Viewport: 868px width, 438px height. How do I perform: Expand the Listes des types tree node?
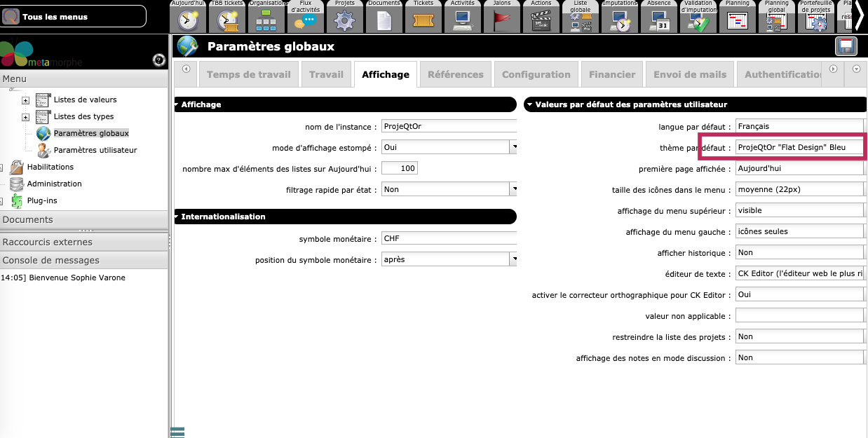(26, 117)
